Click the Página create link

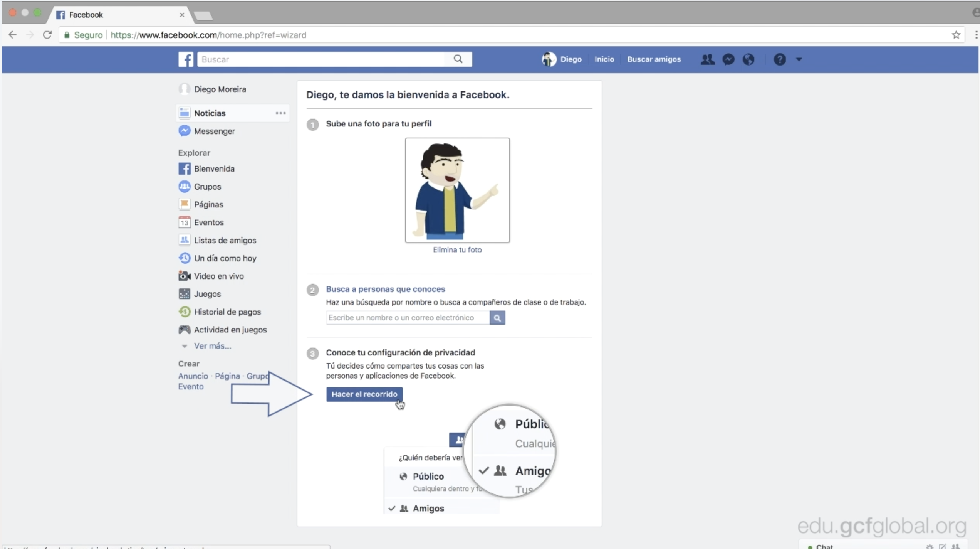point(227,376)
